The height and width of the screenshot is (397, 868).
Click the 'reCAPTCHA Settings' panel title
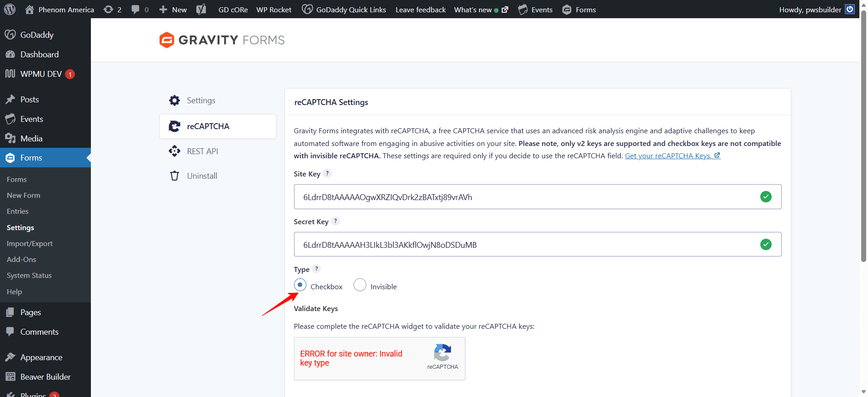pos(331,102)
